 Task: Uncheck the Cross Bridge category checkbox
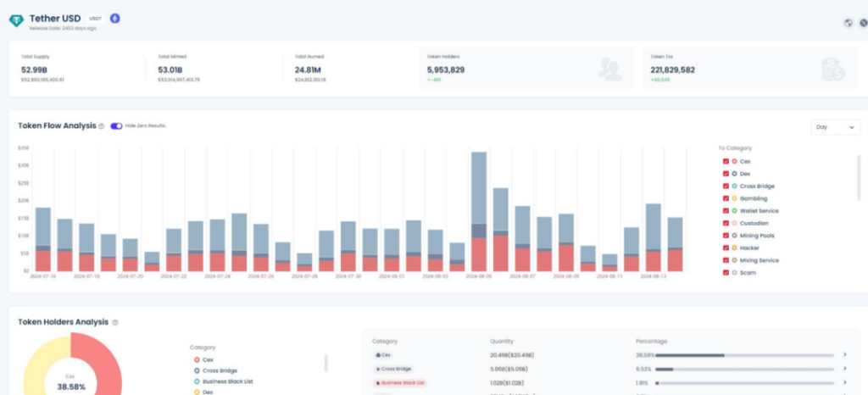coord(726,186)
